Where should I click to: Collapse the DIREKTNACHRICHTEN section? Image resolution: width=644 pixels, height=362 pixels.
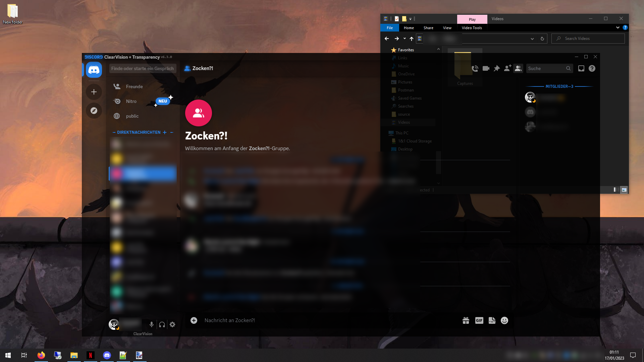pyautogui.click(x=114, y=132)
